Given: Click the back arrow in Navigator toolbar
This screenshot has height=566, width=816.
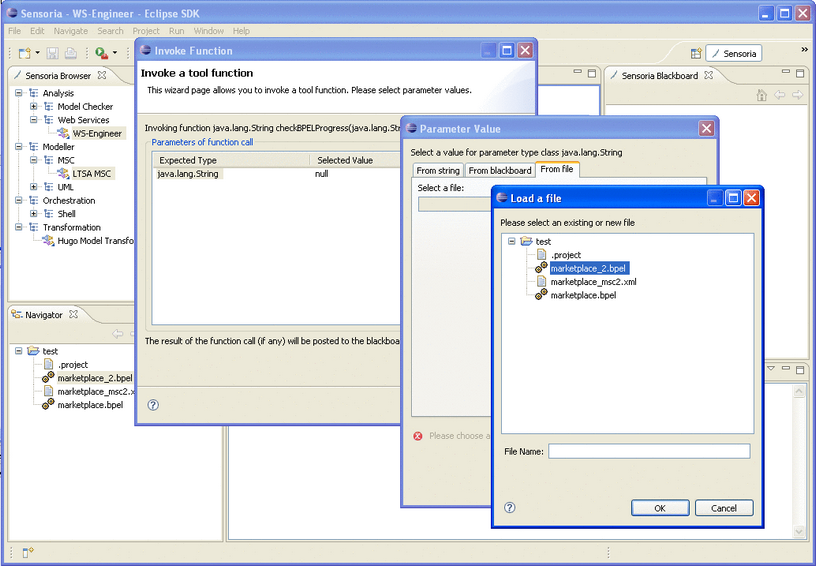Looking at the screenshot, I should point(118,334).
